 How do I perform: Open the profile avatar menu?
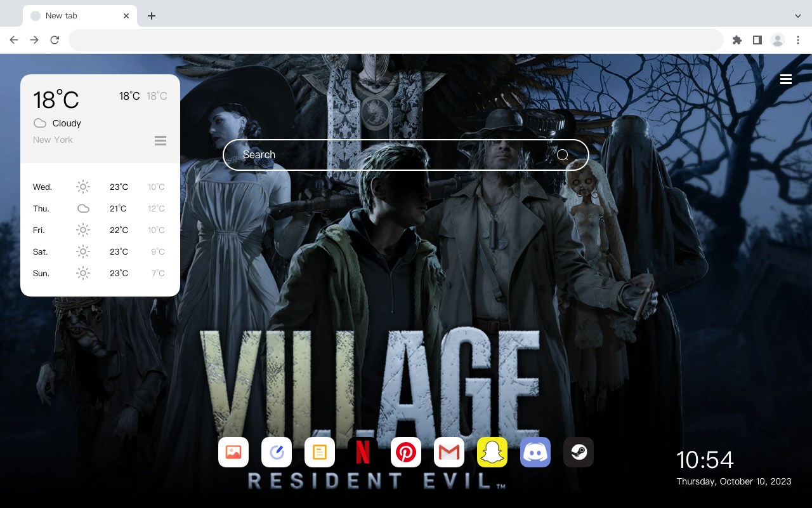pos(778,40)
